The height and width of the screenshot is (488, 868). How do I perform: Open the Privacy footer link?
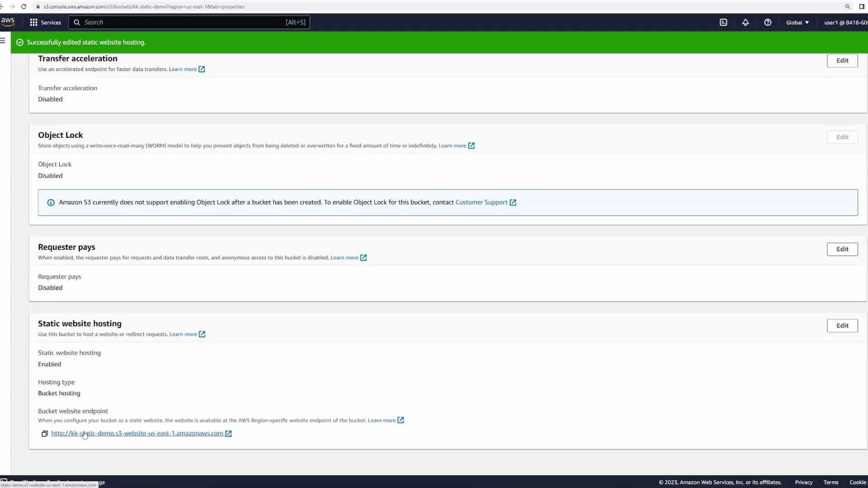tap(803, 482)
